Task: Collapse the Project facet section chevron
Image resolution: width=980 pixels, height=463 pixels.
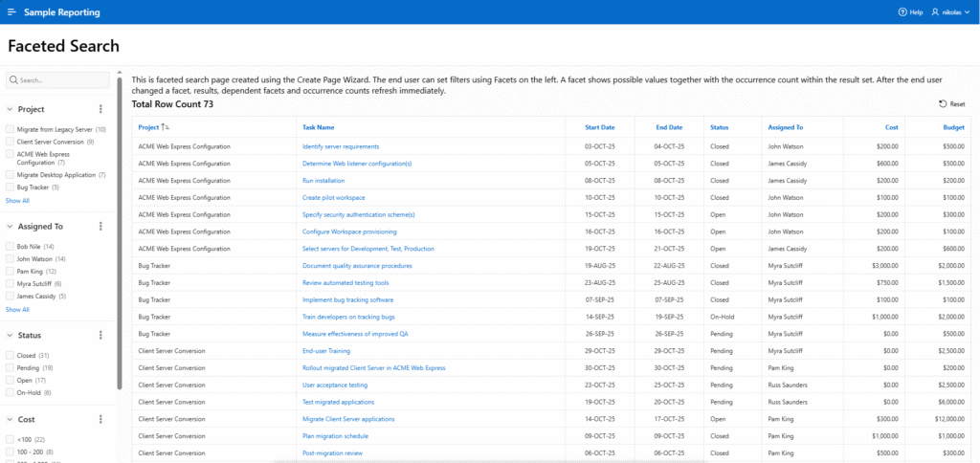Action: pyautogui.click(x=10, y=109)
